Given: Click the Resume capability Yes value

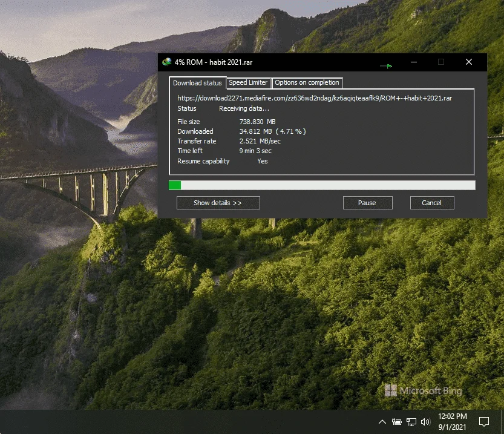Looking at the screenshot, I should pyautogui.click(x=263, y=162).
